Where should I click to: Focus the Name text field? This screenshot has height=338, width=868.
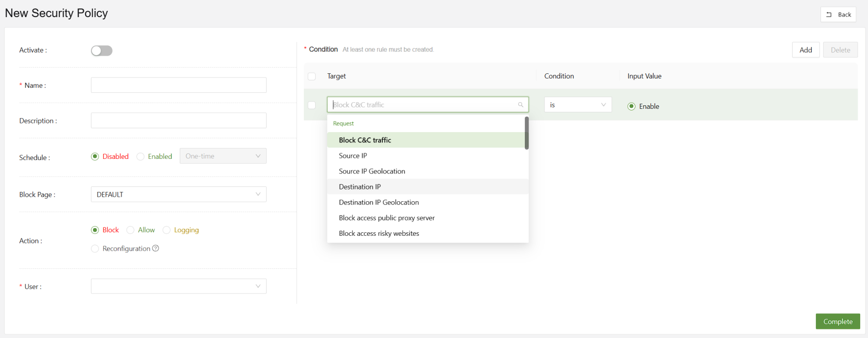pyautogui.click(x=178, y=85)
